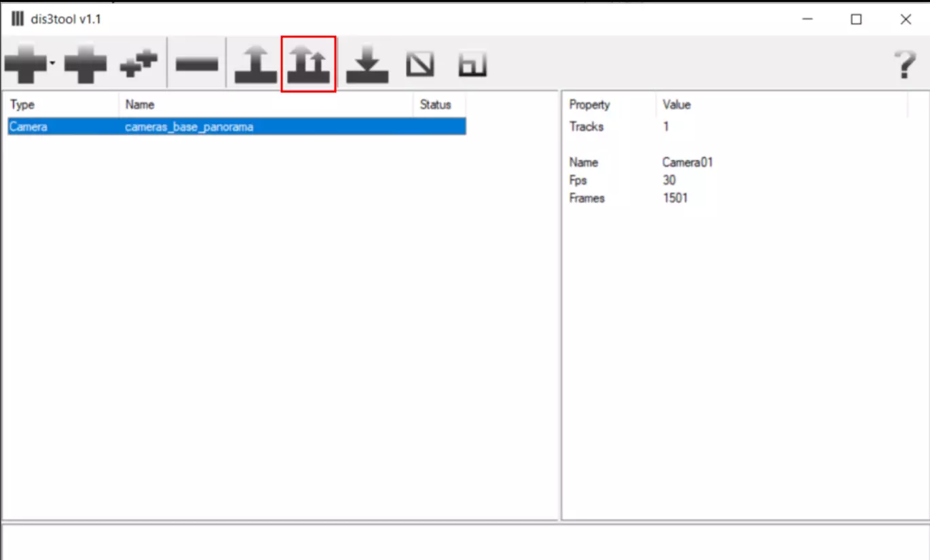Minimize the dis3tool window
Viewport: 930px width, 560px height.
tap(807, 19)
